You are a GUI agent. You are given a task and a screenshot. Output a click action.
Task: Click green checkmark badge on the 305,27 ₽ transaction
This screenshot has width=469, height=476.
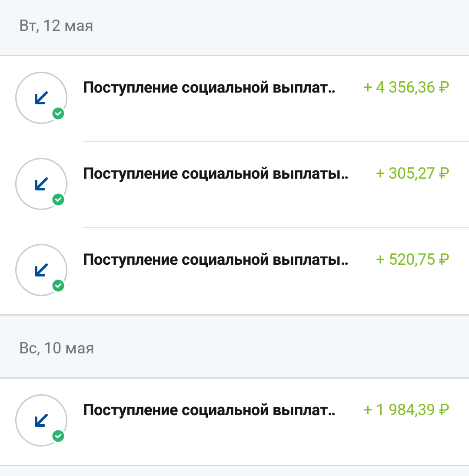(x=58, y=200)
